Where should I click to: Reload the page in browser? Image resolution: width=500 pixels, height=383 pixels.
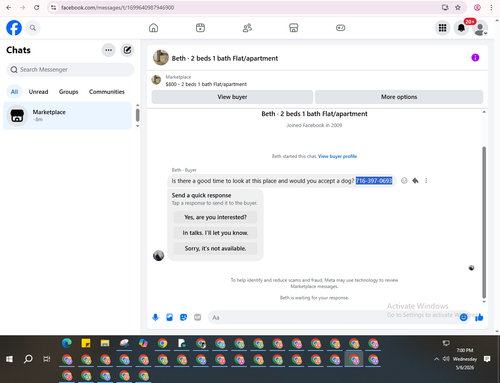coord(37,7)
